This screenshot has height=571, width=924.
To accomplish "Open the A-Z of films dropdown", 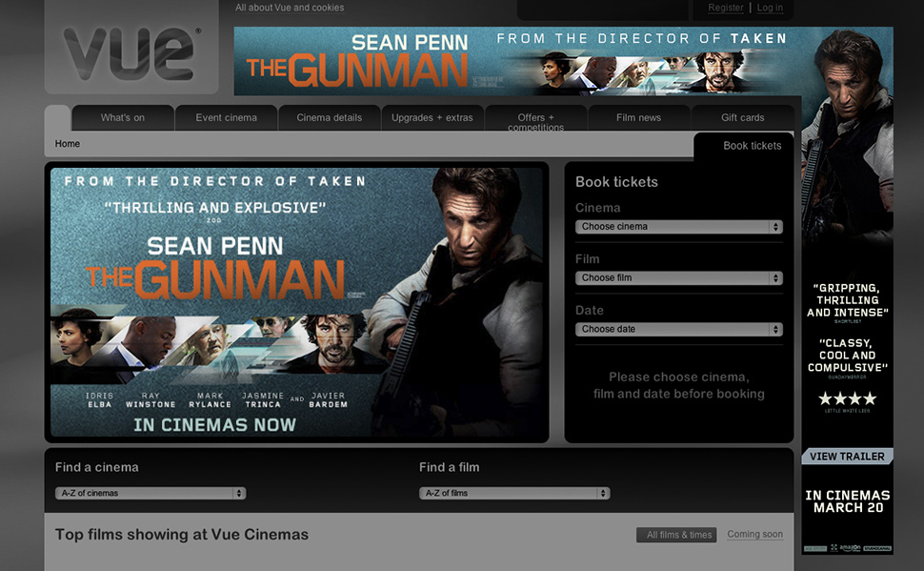I will pyautogui.click(x=514, y=493).
